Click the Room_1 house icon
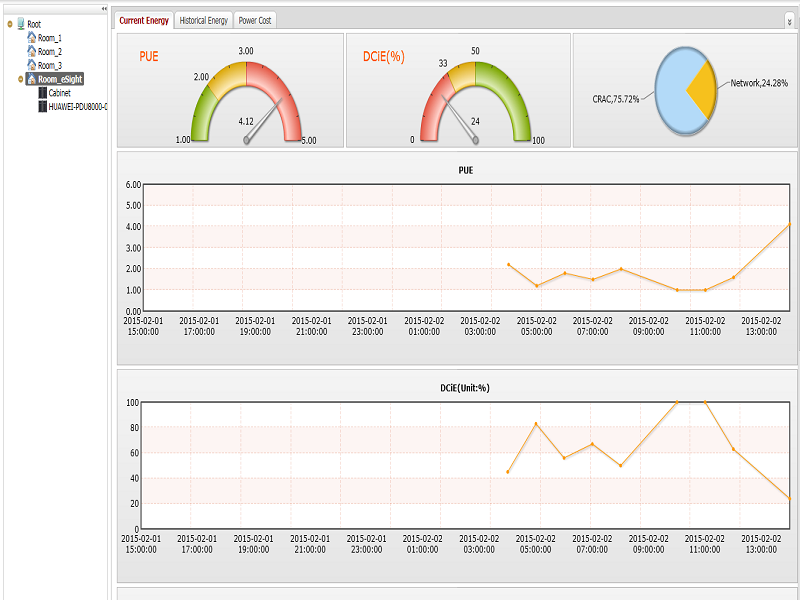This screenshot has width=800, height=600. (32, 37)
